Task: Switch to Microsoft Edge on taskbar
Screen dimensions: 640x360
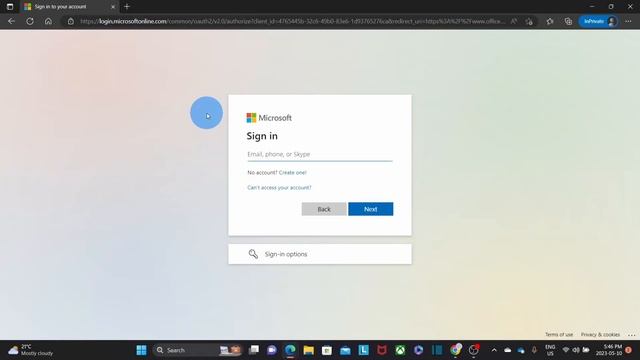Action: 290,350
